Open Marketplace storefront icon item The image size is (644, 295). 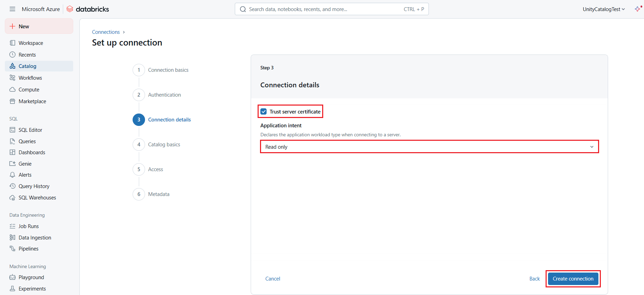pyautogui.click(x=12, y=101)
